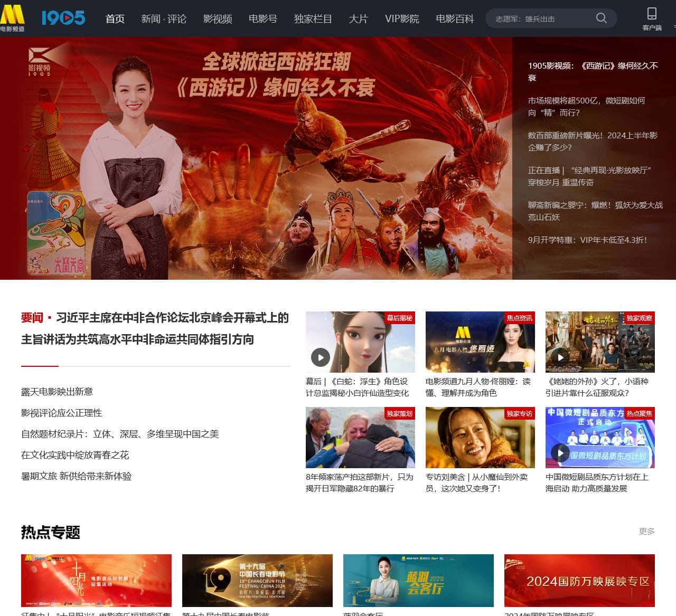Open the 电影百科 section
Image resolution: width=676 pixels, height=616 pixels.
(455, 19)
